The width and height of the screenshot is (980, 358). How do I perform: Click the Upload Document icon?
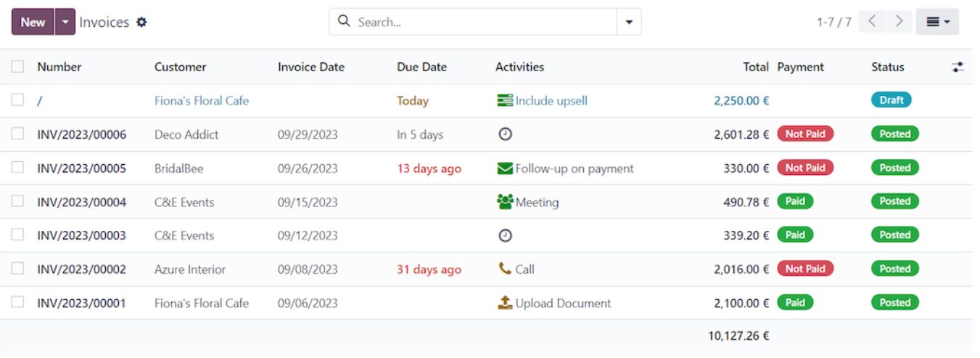[x=505, y=303]
